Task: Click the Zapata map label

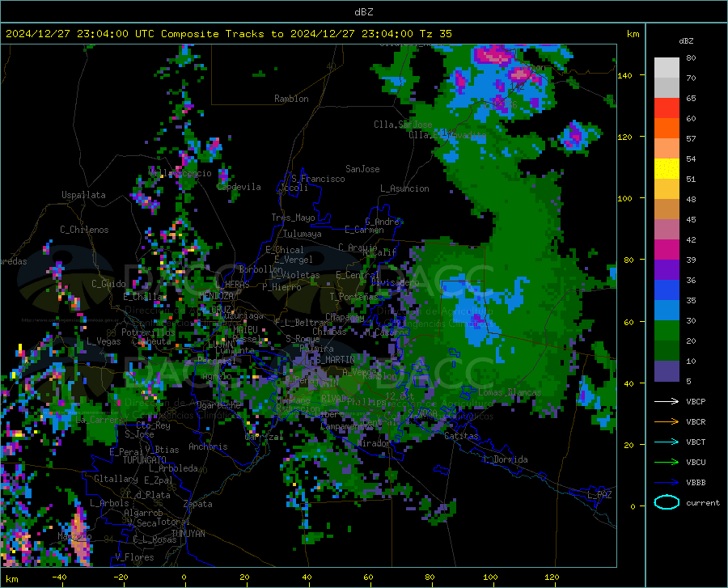Action: [x=198, y=504]
